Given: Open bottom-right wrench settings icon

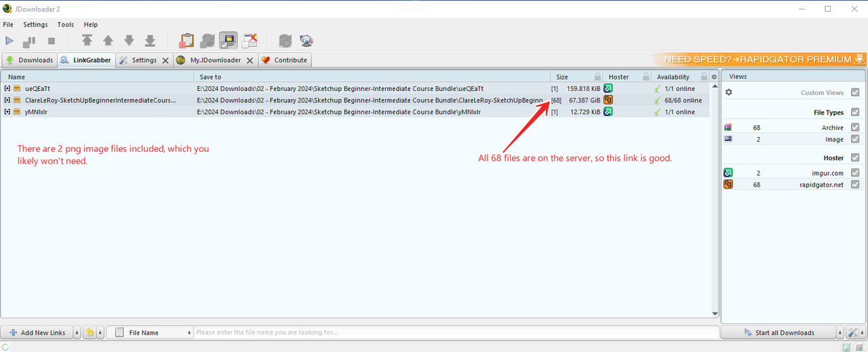Looking at the screenshot, I should (853, 332).
